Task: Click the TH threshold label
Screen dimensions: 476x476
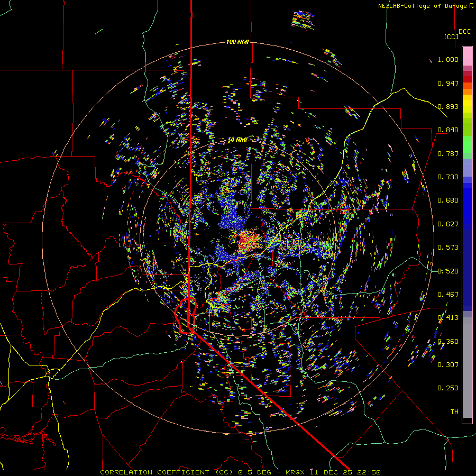Action: coord(454,412)
